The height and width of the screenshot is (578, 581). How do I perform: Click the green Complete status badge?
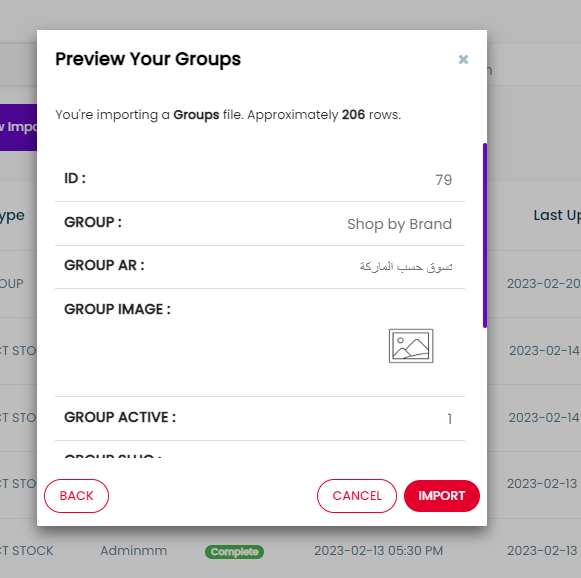pos(234,552)
